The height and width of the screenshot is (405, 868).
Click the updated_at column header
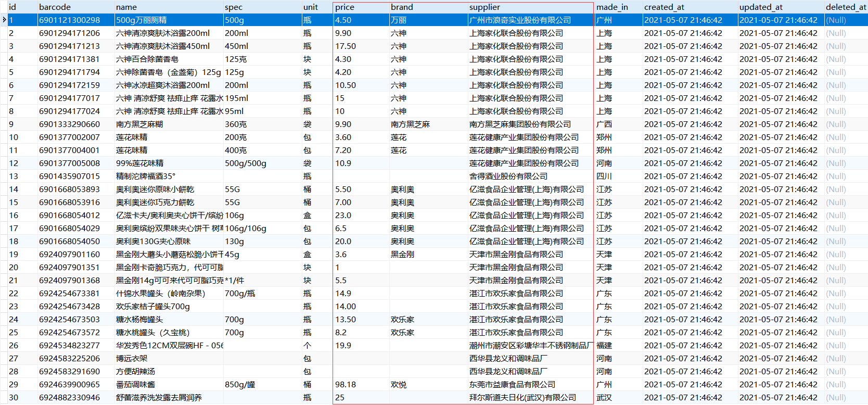pos(781,7)
